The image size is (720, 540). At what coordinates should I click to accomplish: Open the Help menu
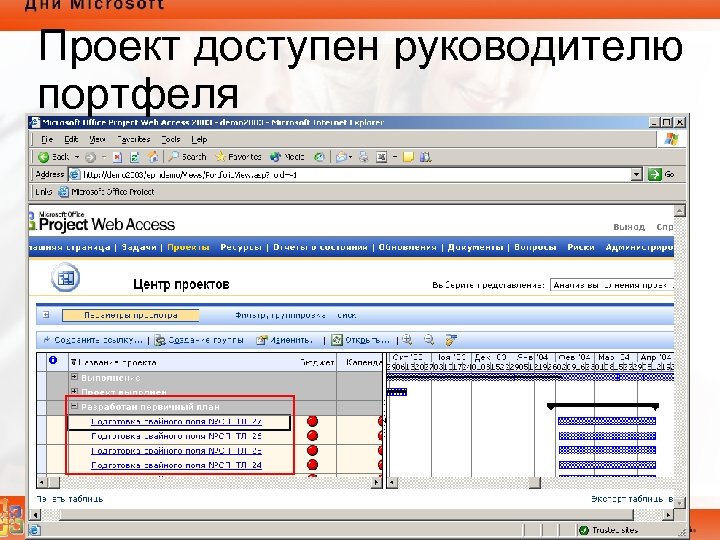[199, 139]
